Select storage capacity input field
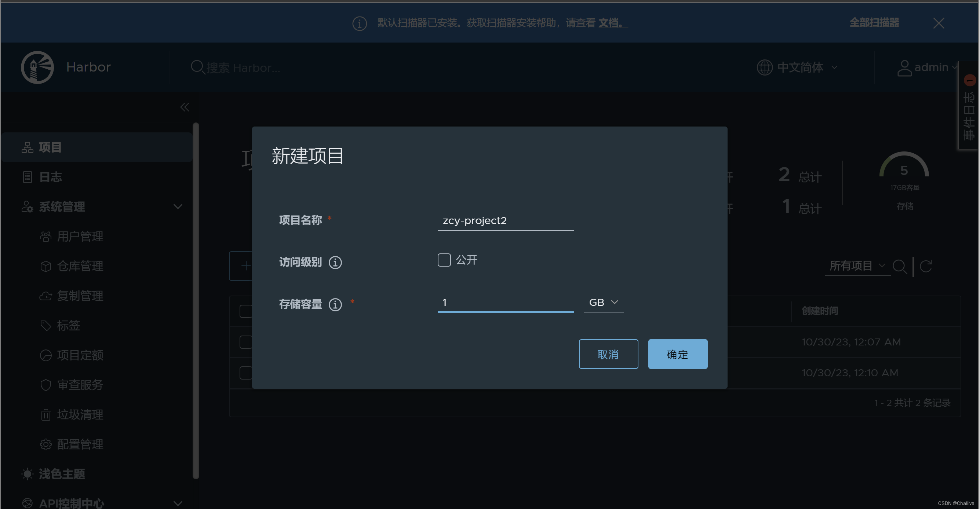980x509 pixels. click(x=505, y=303)
